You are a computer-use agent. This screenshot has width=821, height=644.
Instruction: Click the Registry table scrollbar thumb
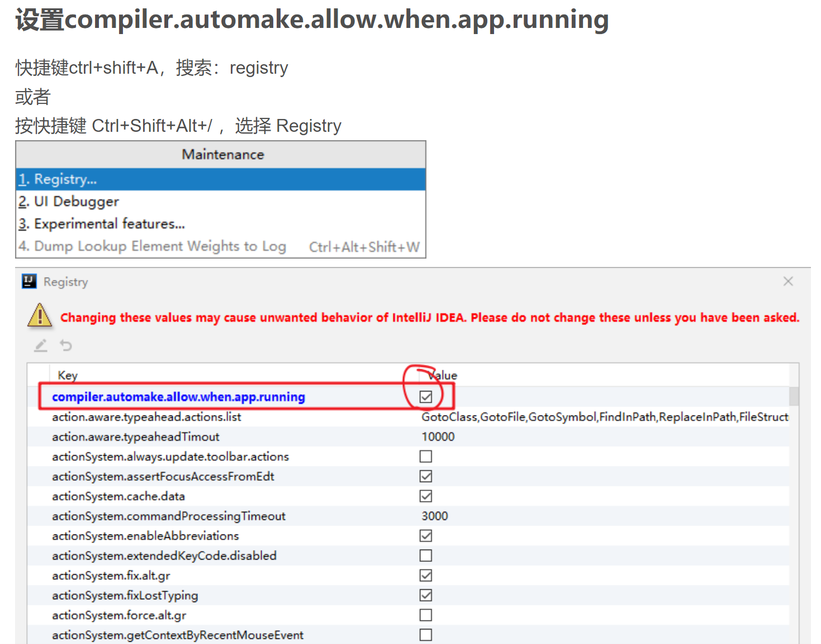pyautogui.click(x=794, y=395)
